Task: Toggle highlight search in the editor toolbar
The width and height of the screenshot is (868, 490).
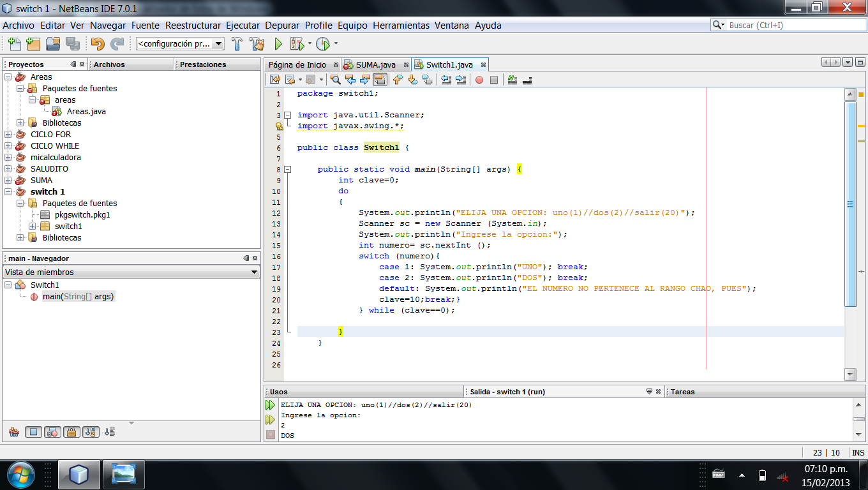Action: pos(380,79)
